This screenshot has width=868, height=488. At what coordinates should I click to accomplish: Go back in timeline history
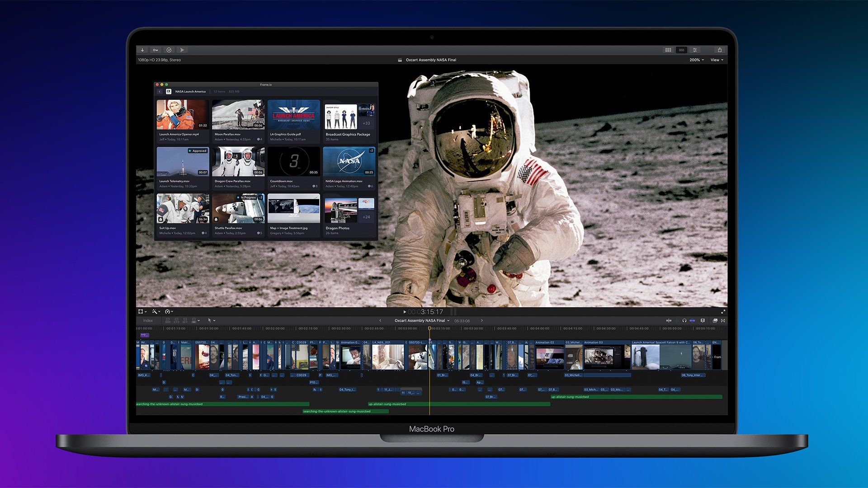[380, 320]
